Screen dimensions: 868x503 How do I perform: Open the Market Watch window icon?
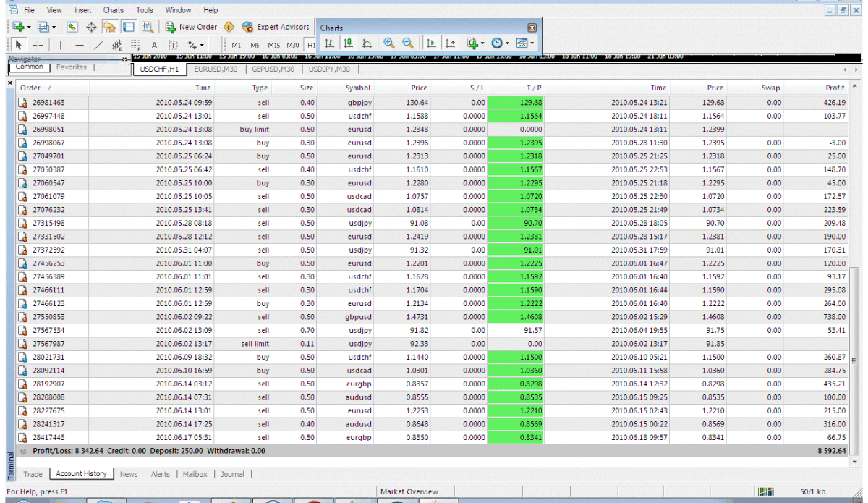coord(72,27)
